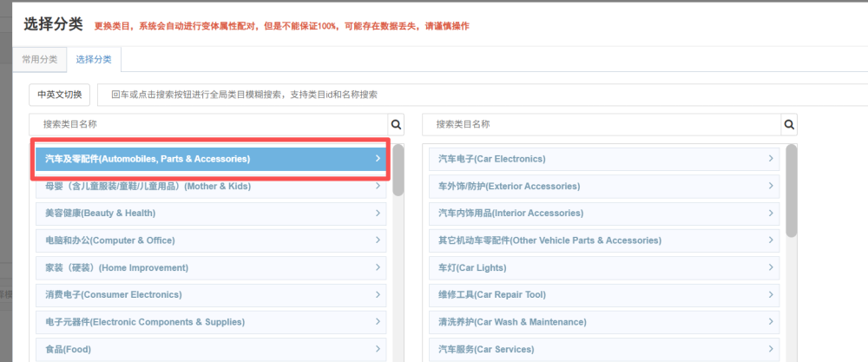Open Electronic Components & Supplies category

211,321
